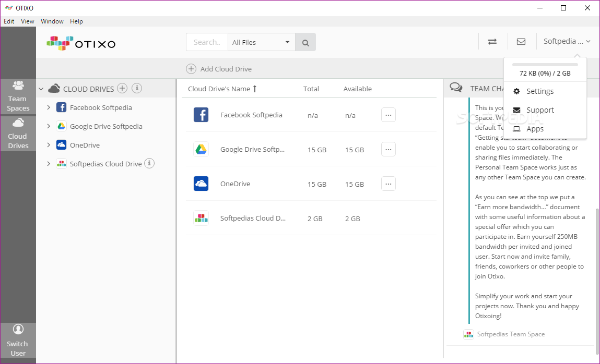Expand the OneDrive tree node
Viewport: 600px width, 364px height.
[x=49, y=145]
